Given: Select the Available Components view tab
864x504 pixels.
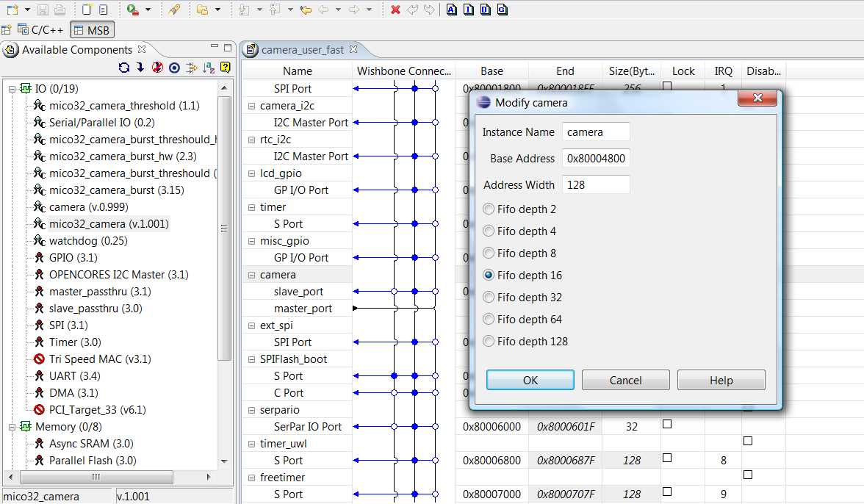Looking at the screenshot, I should pos(76,49).
